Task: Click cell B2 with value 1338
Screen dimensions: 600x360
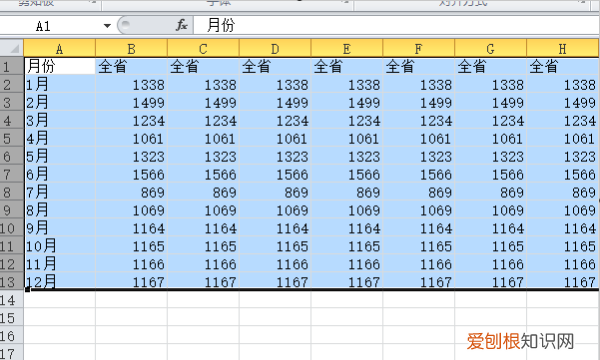Action: tap(131, 85)
